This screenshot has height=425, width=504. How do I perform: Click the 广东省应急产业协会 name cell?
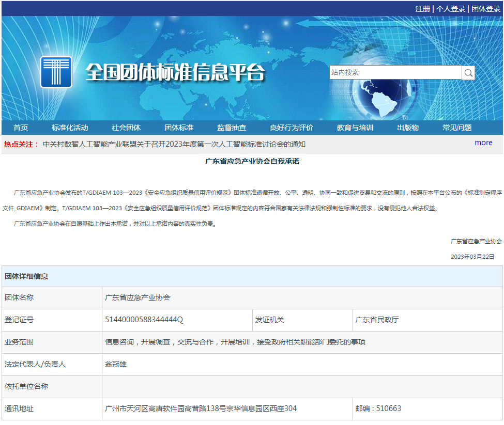(138, 297)
